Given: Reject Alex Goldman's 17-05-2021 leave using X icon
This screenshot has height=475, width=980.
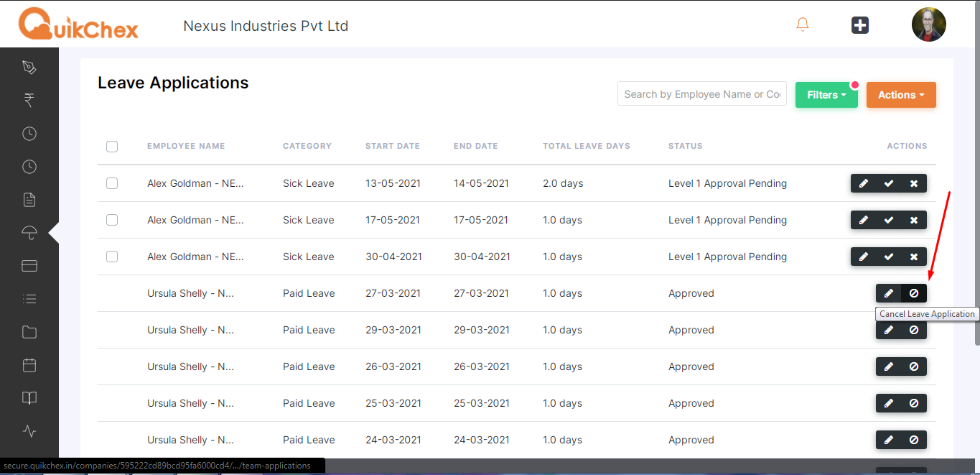Looking at the screenshot, I should click(913, 220).
